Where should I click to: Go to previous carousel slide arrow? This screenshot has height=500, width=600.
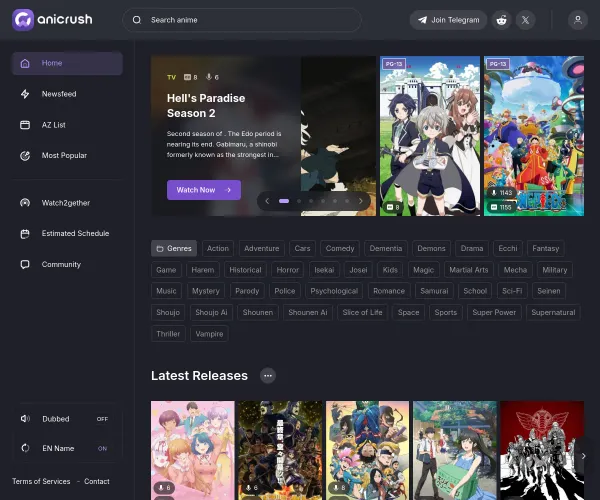(x=266, y=201)
